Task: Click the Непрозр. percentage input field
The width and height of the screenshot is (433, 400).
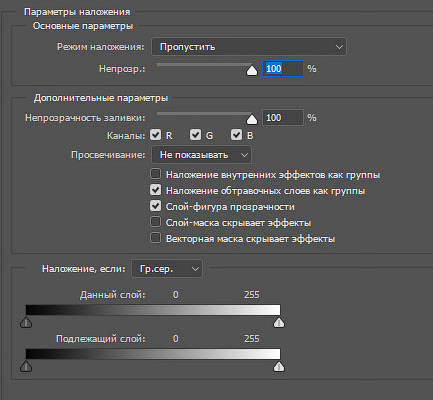Action: tap(283, 69)
